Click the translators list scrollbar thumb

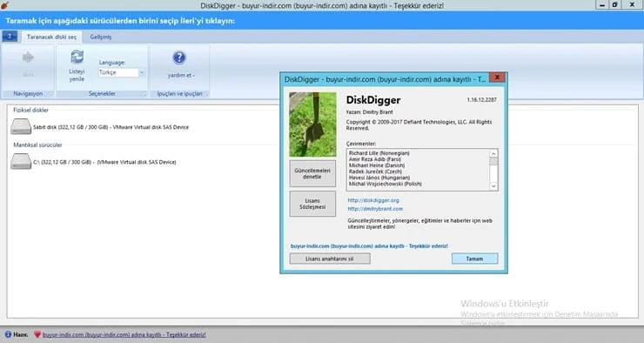pos(493,161)
